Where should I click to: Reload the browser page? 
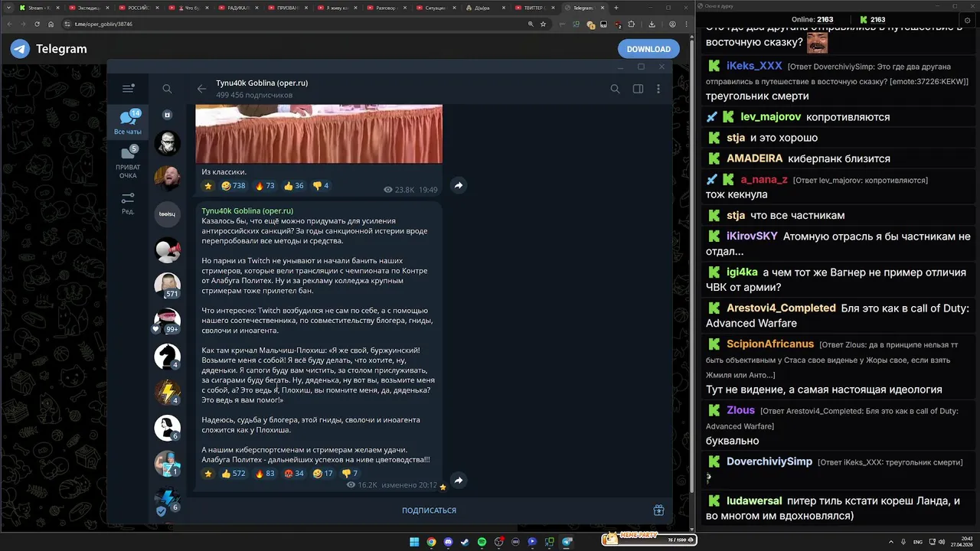click(x=36, y=24)
